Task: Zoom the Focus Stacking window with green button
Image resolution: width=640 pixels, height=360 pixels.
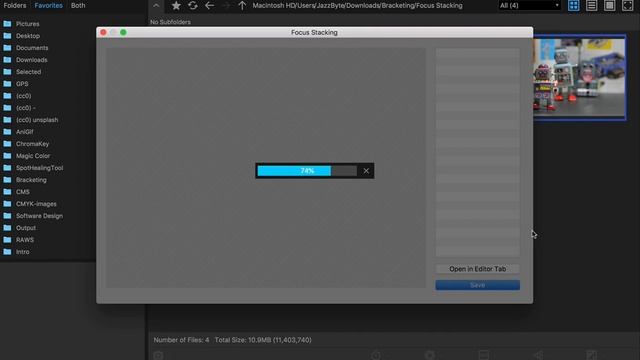Action: (x=123, y=32)
